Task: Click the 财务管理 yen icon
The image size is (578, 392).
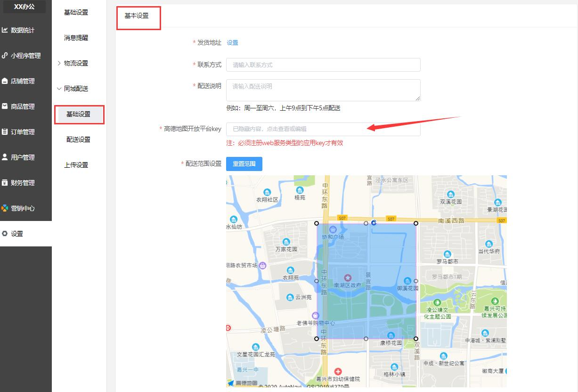Action: (x=5, y=182)
